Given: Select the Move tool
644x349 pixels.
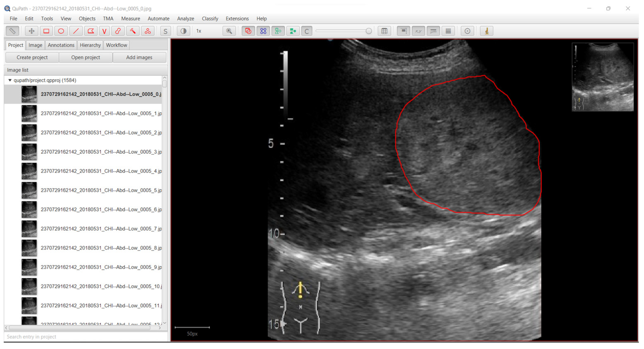Looking at the screenshot, I should (32, 31).
